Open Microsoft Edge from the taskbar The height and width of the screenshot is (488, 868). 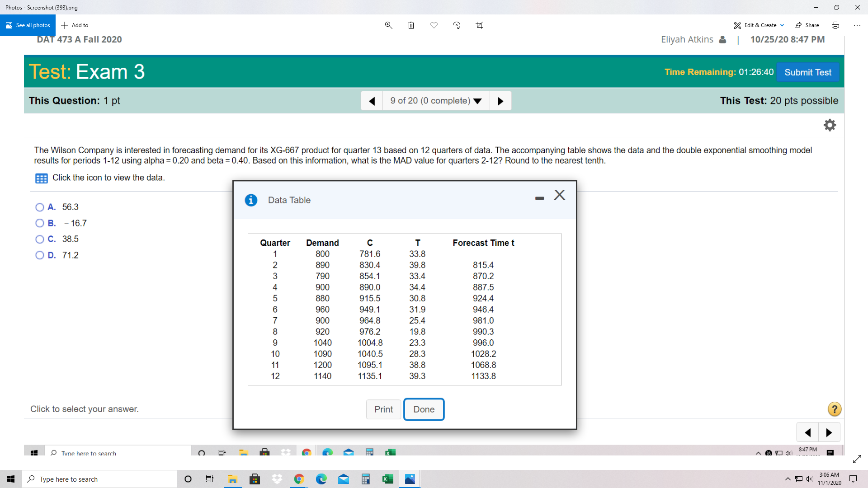pos(321,479)
